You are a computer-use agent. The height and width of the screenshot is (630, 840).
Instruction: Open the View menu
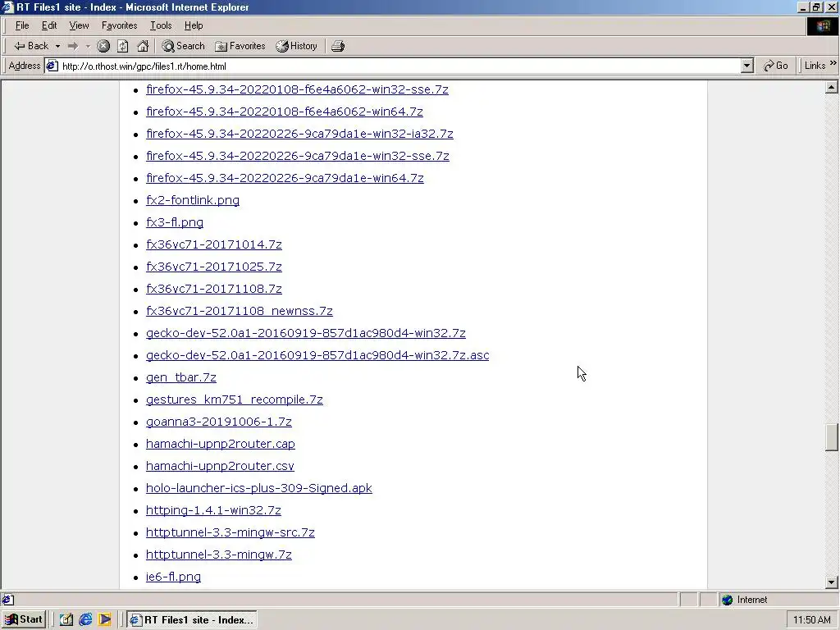pyautogui.click(x=79, y=25)
